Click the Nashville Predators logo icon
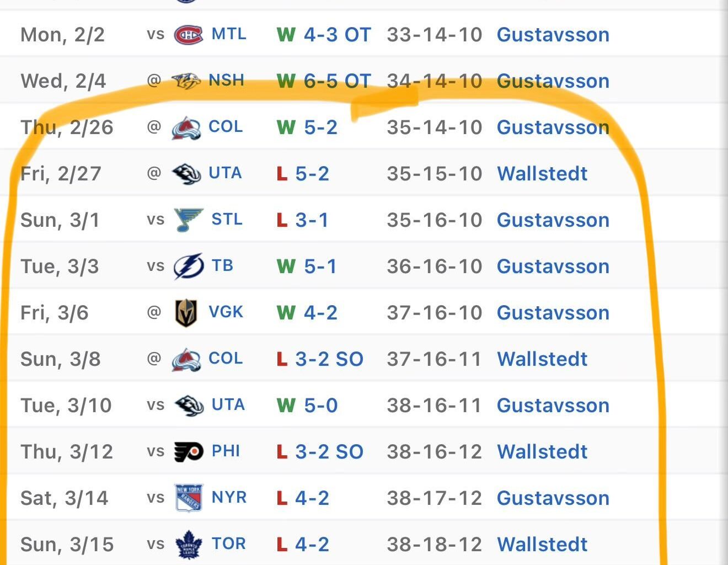The image size is (728, 565). pos(186,81)
